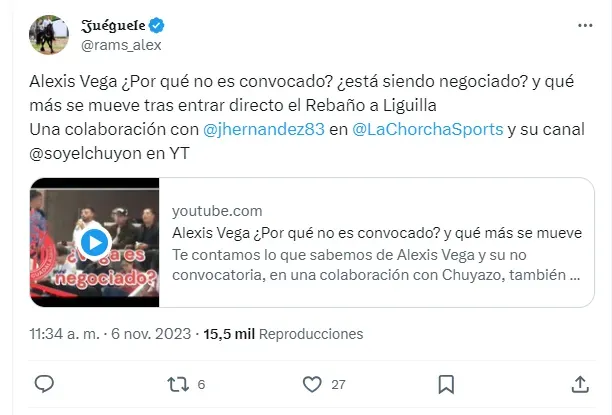
Task: Open the youtube.com domain label
Action: coord(217,211)
